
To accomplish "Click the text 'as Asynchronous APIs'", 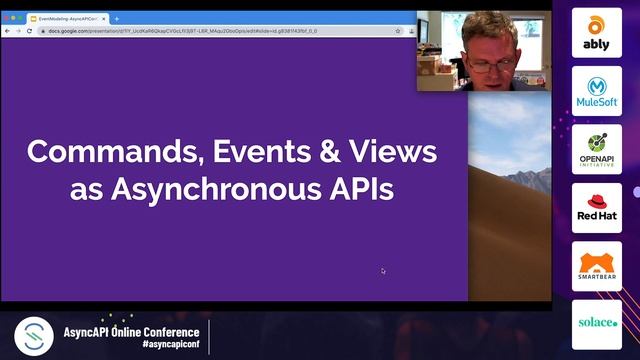I will (232, 189).
